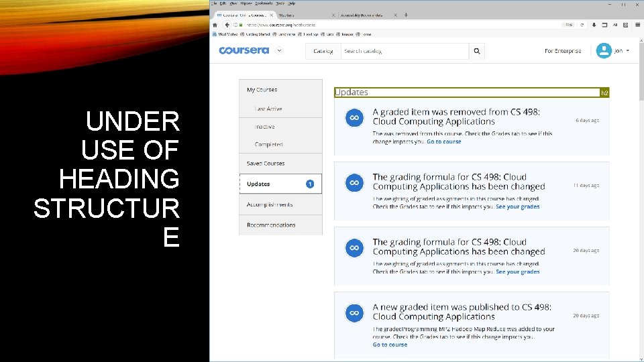Open the Firefox hamburger menu
The height and width of the screenshot is (362, 644).
point(637,25)
